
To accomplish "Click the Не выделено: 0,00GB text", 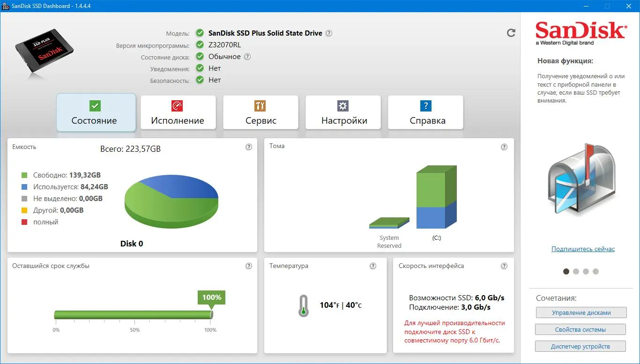I will click(68, 199).
